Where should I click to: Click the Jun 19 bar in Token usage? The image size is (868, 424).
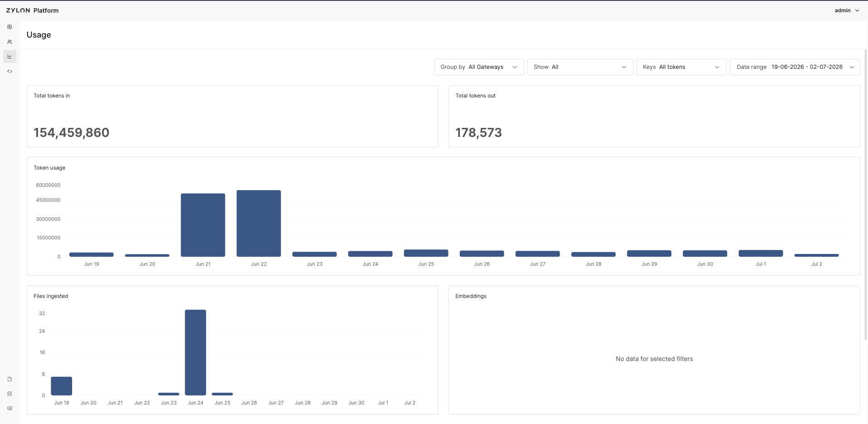click(x=91, y=254)
